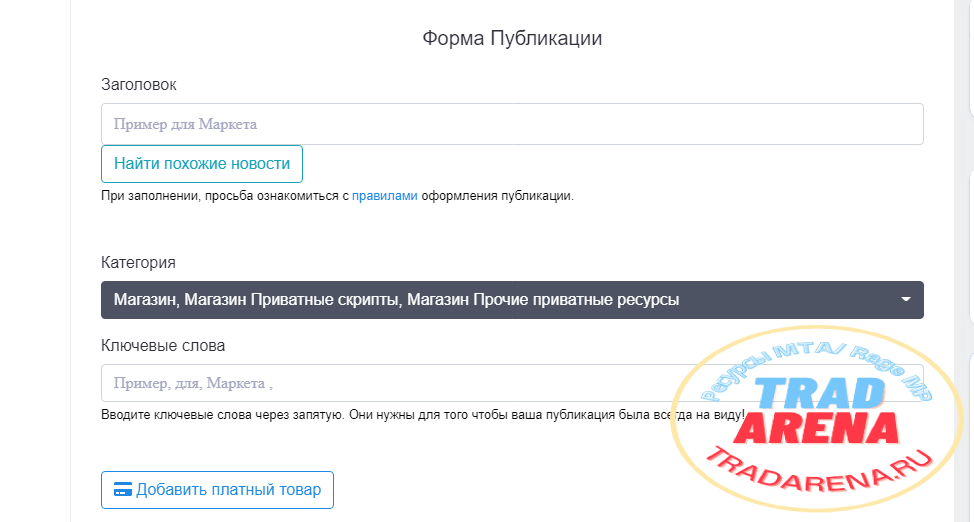Click the hint text 'Вводите ключевые слова через запятую'
The image size is (974, 522).
tap(400, 414)
